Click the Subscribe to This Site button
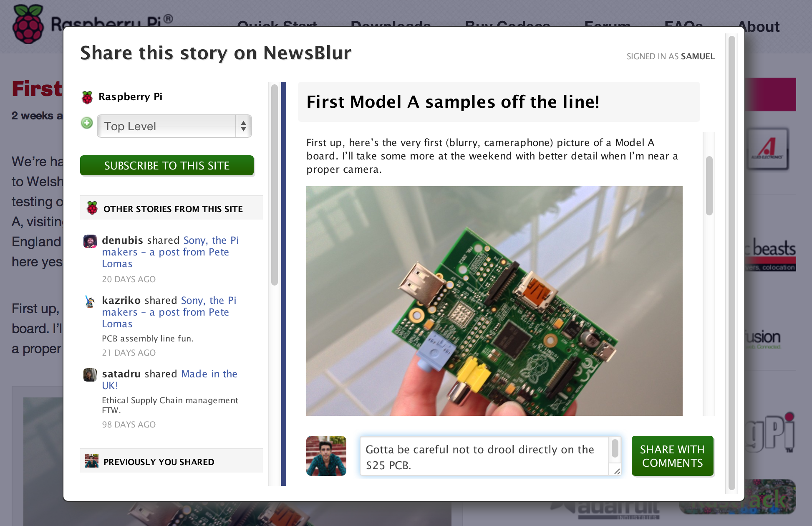The height and width of the screenshot is (526, 812). 167,166
